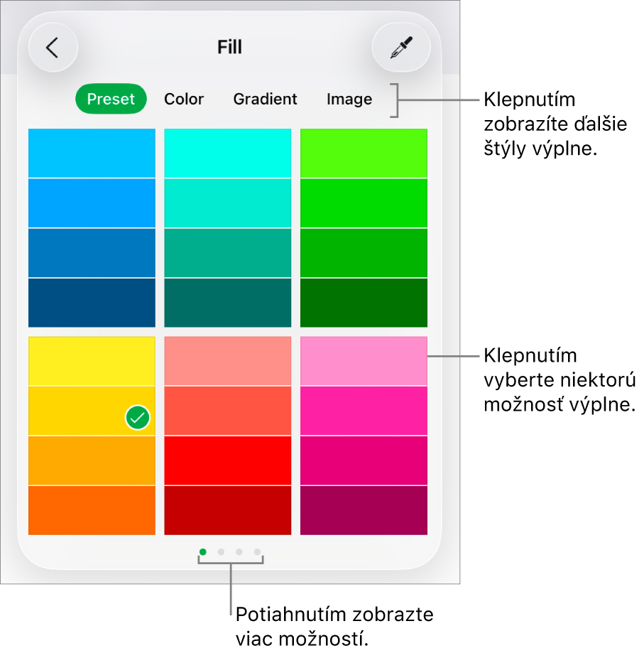Activate the eyedropper color picker

click(x=401, y=48)
